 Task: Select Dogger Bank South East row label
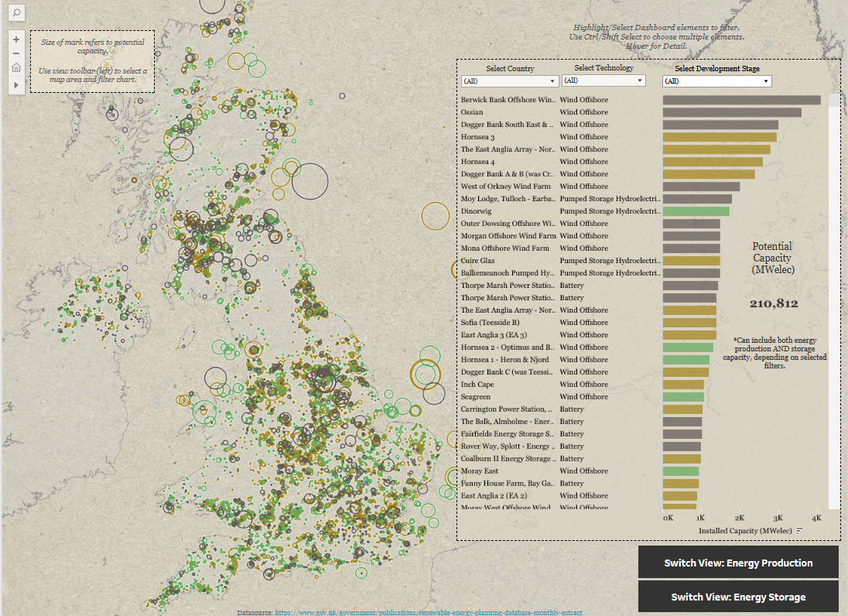[x=507, y=125]
